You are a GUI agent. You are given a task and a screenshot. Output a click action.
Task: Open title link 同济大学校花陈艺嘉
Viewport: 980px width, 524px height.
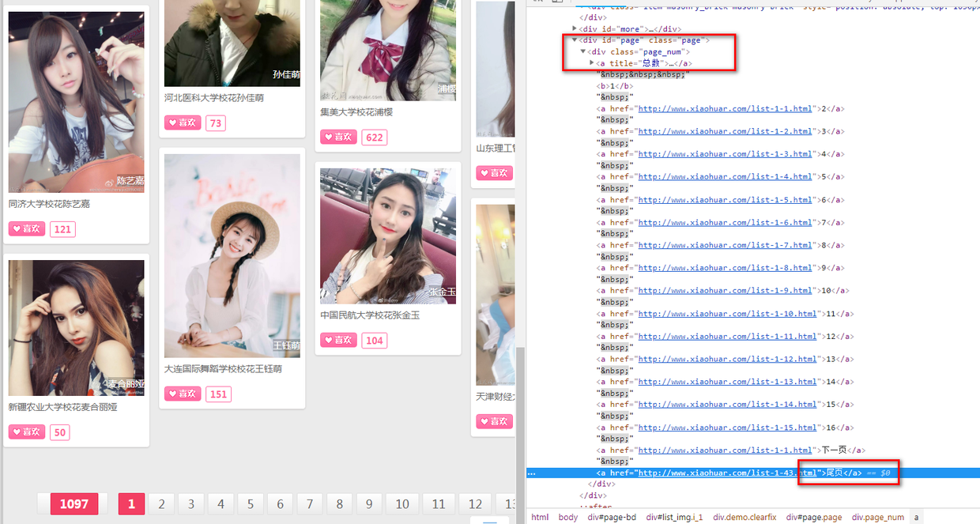(49, 204)
